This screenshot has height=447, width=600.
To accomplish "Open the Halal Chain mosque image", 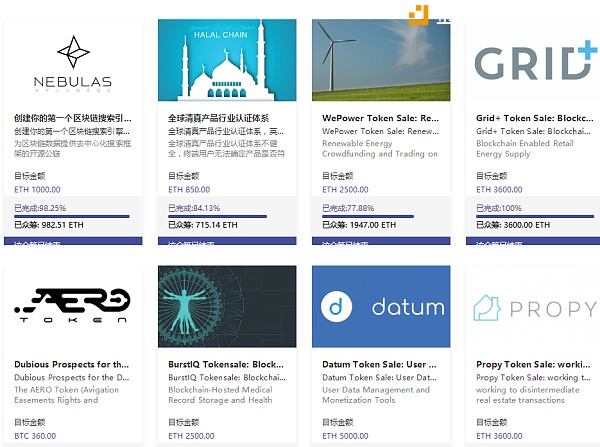I will point(227,60).
